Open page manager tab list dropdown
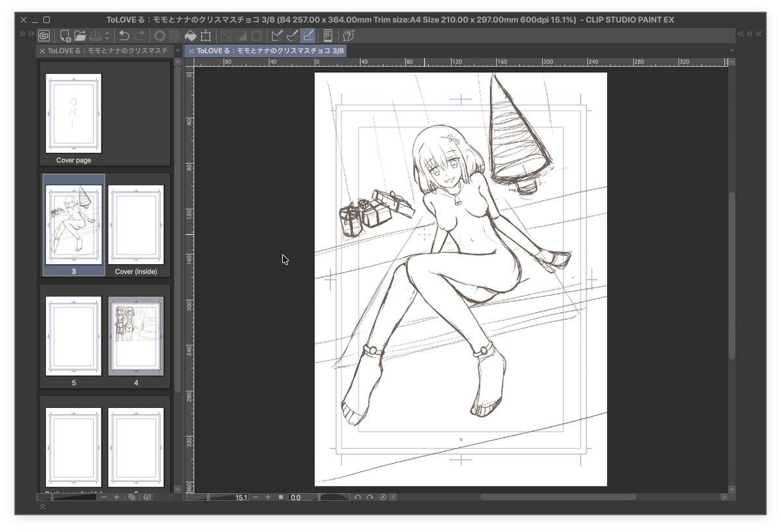This screenshot has height=532, width=781. click(178, 50)
